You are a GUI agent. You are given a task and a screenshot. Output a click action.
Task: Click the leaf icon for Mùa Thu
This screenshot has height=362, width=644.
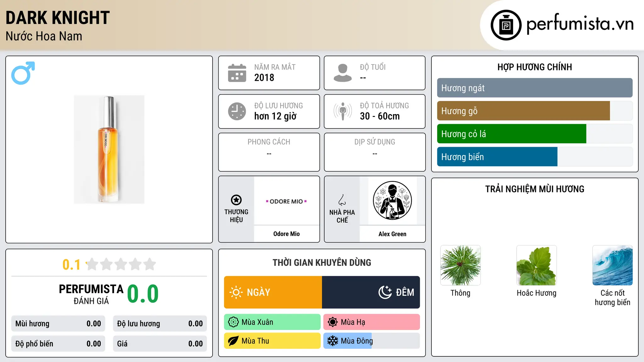pyautogui.click(x=233, y=341)
